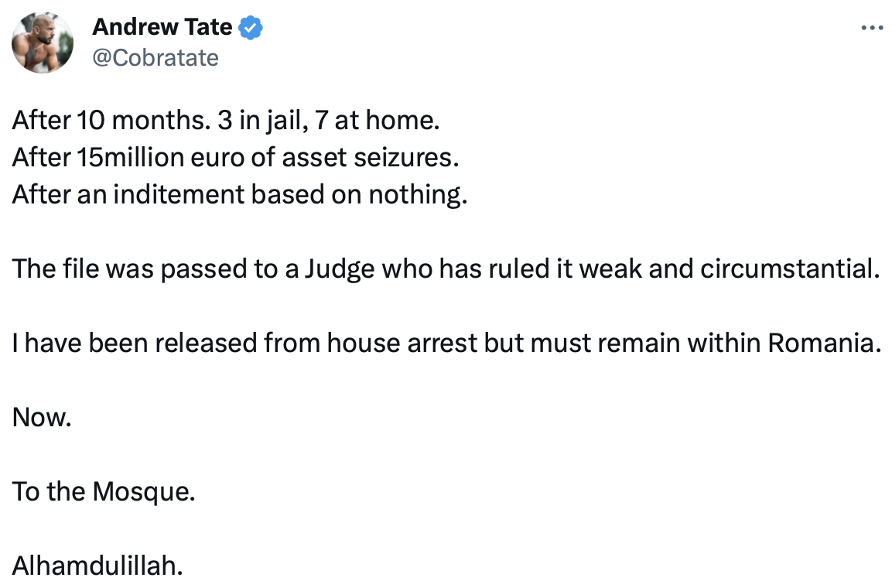Click the word "Romania" in the tweet
The height and width of the screenshot is (588, 892).
click(x=824, y=343)
